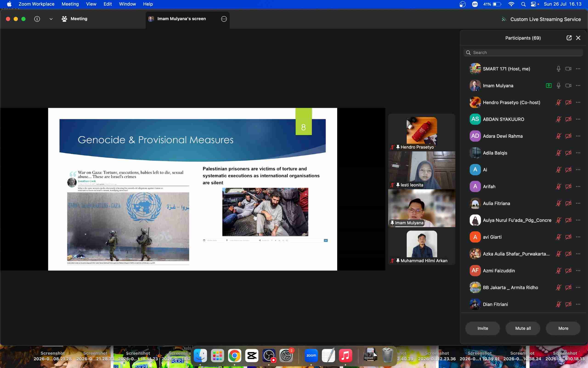Click Adila Balqis's video-off icon
The height and width of the screenshot is (368, 588).
point(568,152)
